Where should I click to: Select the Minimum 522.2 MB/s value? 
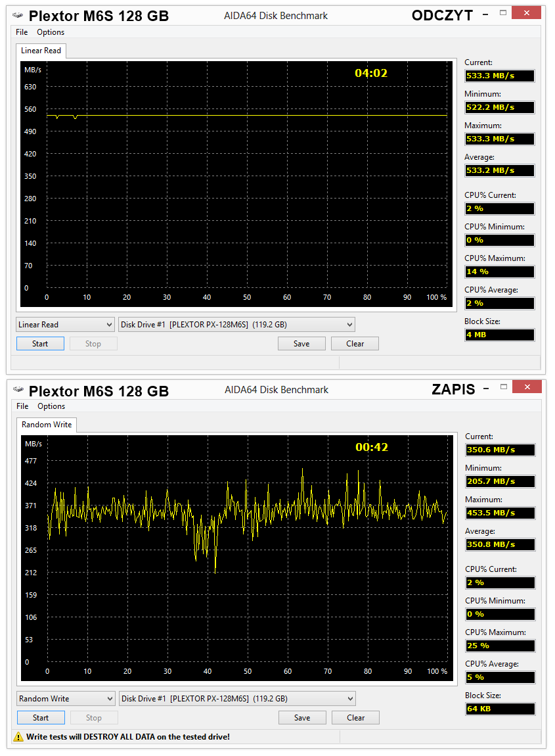point(500,108)
